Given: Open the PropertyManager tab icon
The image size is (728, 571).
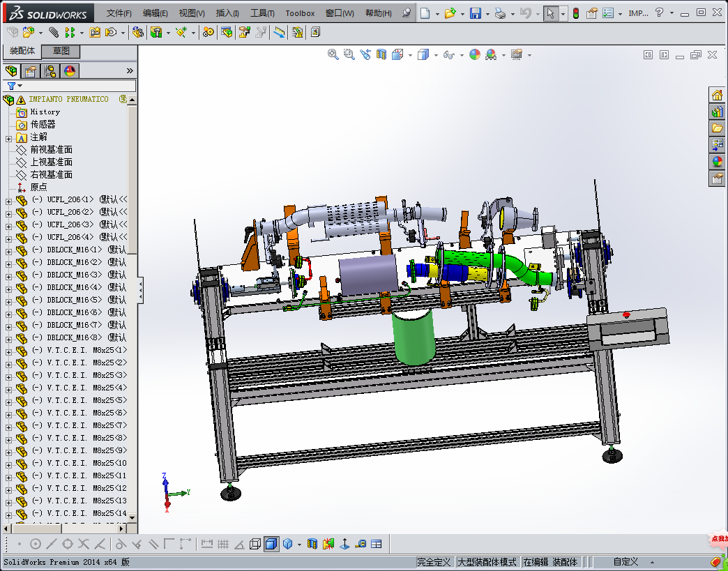Looking at the screenshot, I should pyautogui.click(x=31, y=71).
